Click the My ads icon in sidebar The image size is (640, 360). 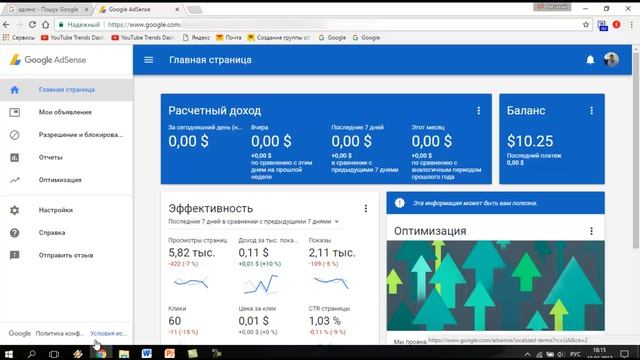point(15,112)
